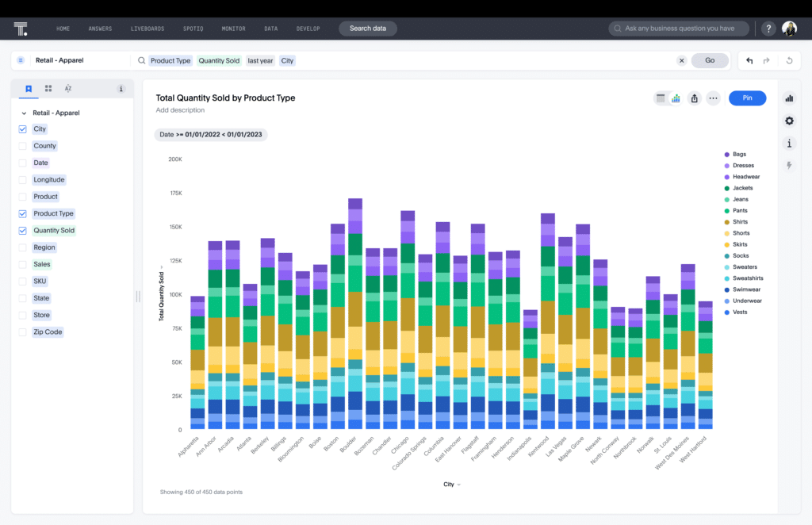The image size is (812, 525).
Task: Collapse the Retail - Apparel data source
Action: coord(23,113)
